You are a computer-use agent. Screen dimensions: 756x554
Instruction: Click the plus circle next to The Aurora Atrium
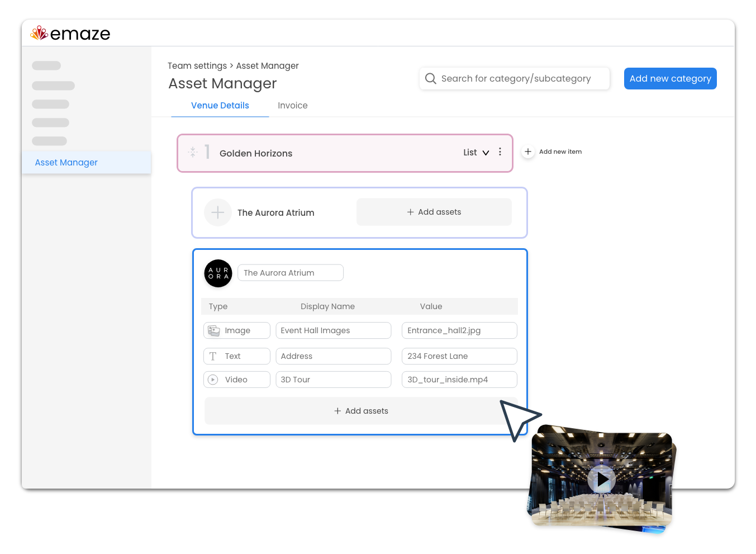[x=218, y=212]
